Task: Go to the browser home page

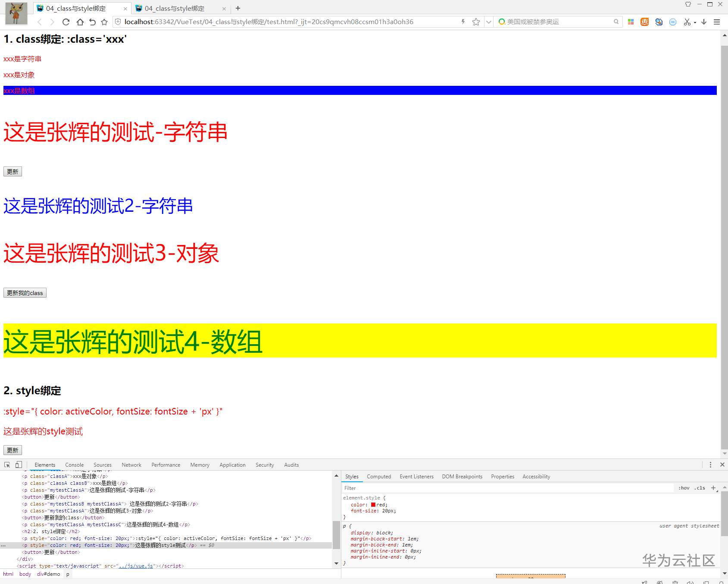Action: coord(80,22)
